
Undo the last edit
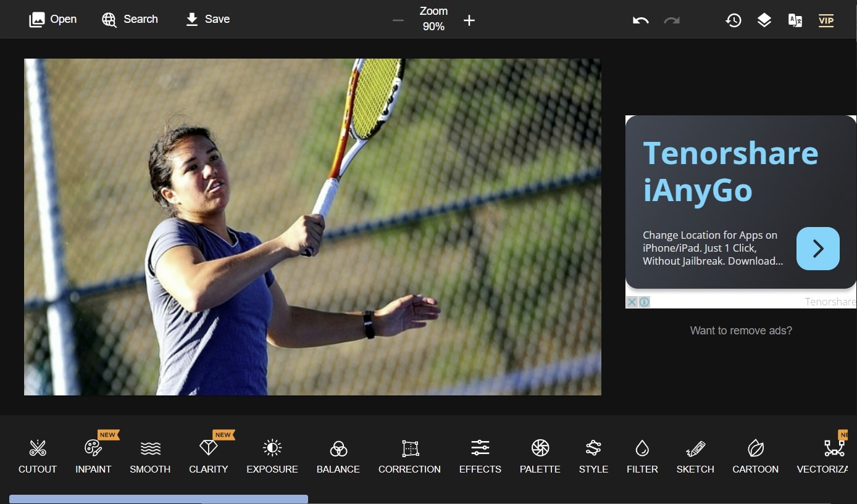tap(640, 20)
